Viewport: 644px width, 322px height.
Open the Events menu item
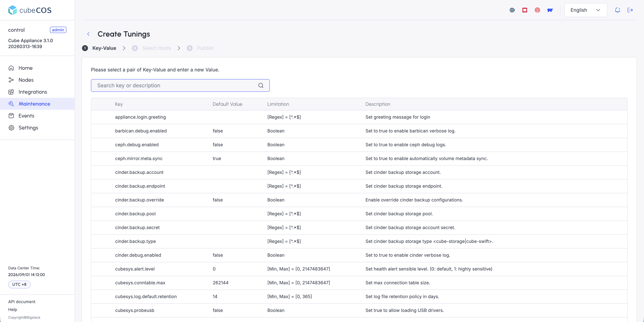(37, 116)
